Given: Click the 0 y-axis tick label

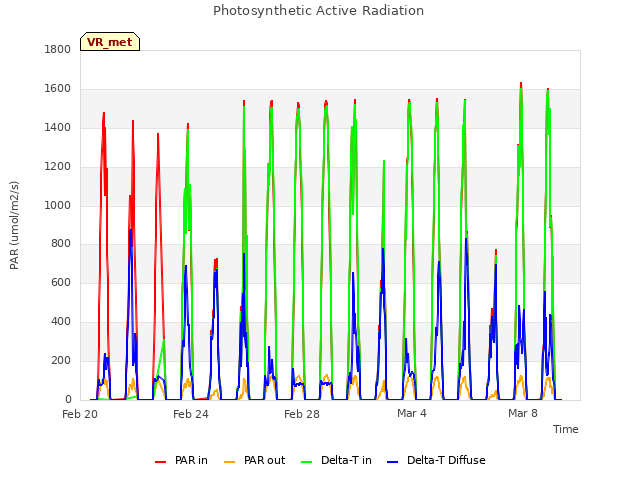Looking at the screenshot, I should pos(68,399).
